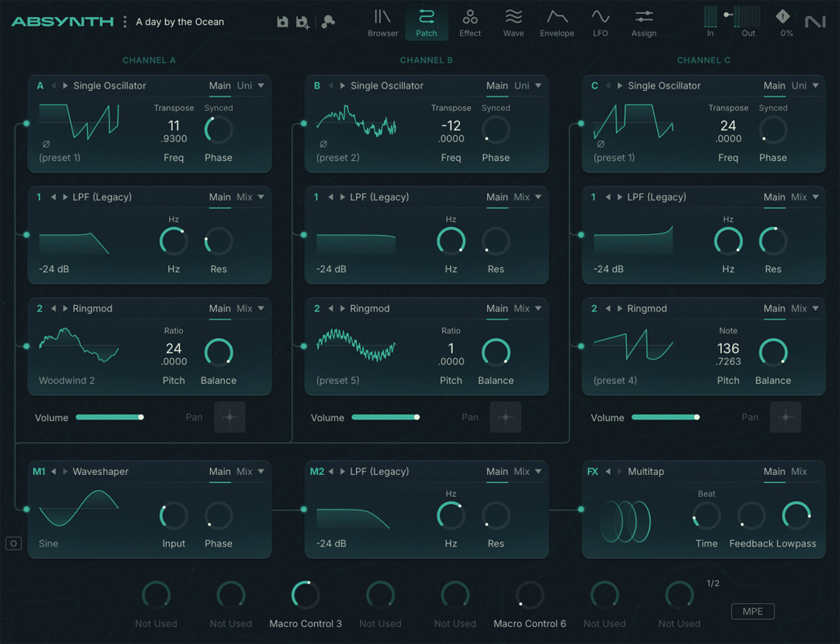Open the Assign view
Screen dimensions: 840x644
pos(643,23)
